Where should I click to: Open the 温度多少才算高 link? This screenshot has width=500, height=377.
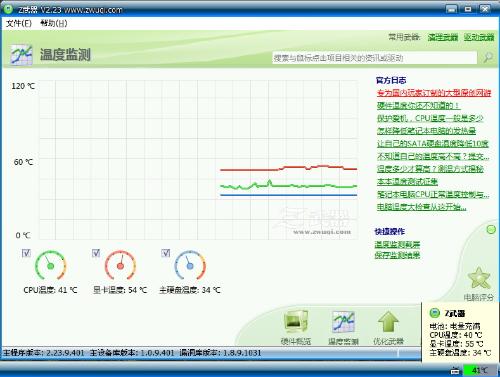(430, 169)
